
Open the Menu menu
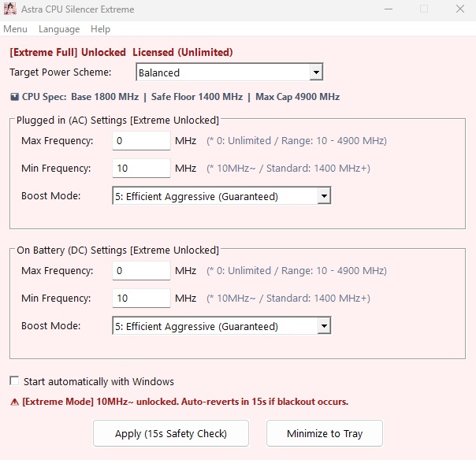click(x=15, y=29)
